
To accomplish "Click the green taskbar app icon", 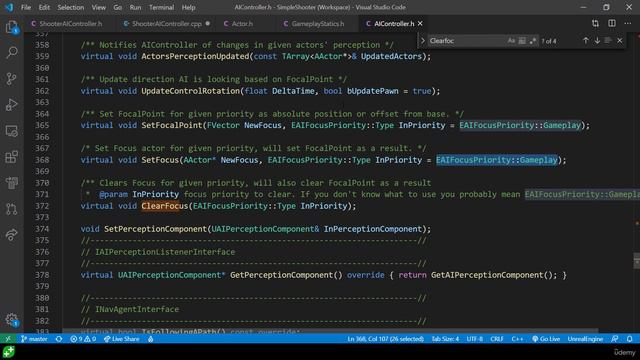I will pyautogui.click(x=9, y=352).
